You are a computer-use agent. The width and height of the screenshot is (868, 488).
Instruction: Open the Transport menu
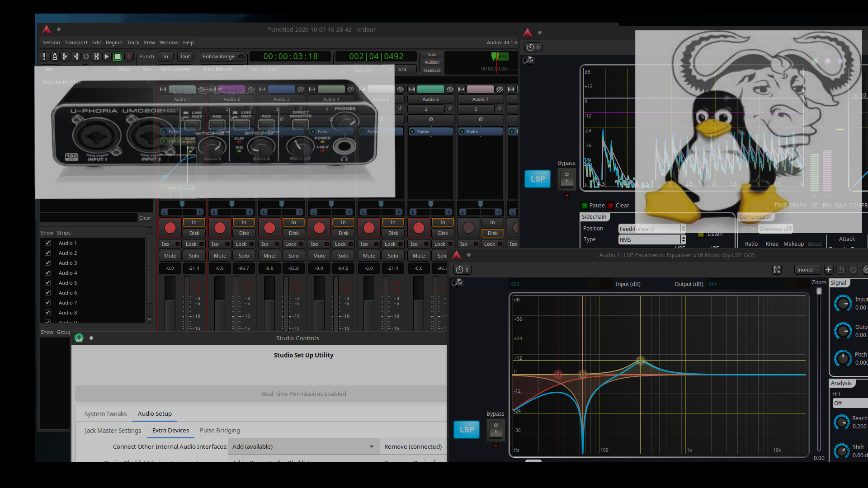(x=76, y=42)
